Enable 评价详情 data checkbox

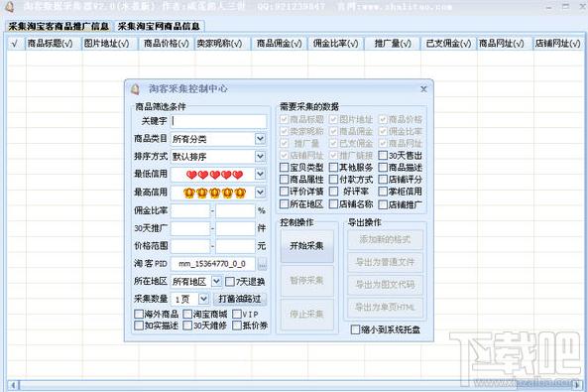coord(285,192)
